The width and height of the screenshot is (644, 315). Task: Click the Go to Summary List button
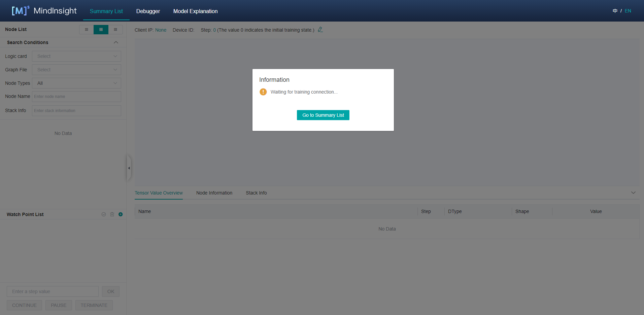coord(323,115)
